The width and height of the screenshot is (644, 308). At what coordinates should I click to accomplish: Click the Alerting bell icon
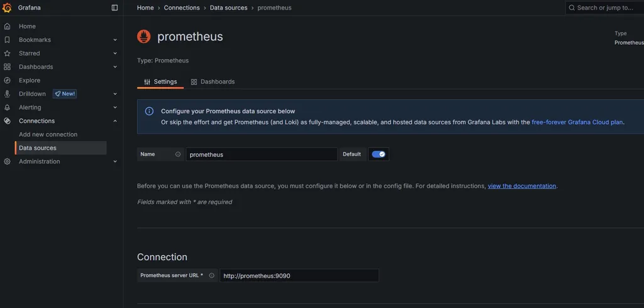[x=7, y=107]
